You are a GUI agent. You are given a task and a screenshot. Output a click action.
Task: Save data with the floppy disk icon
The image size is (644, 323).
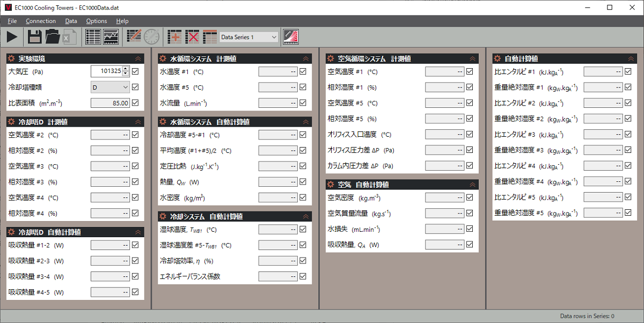point(35,37)
